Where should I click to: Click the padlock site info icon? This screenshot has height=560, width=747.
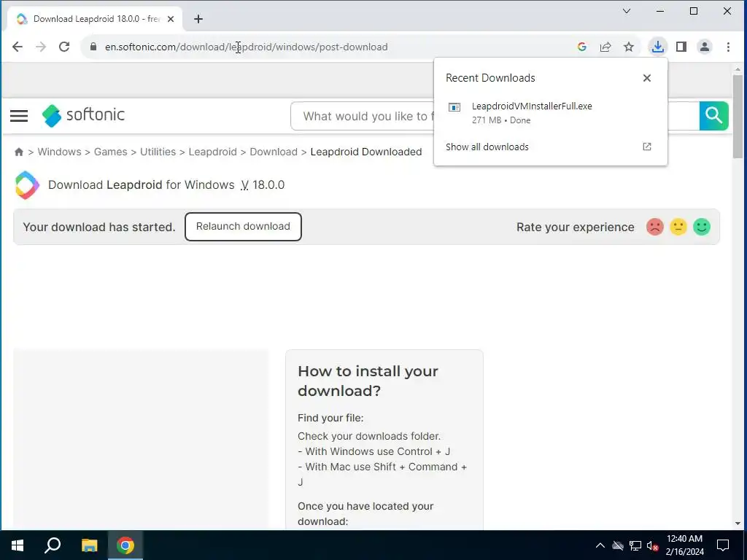93,47
